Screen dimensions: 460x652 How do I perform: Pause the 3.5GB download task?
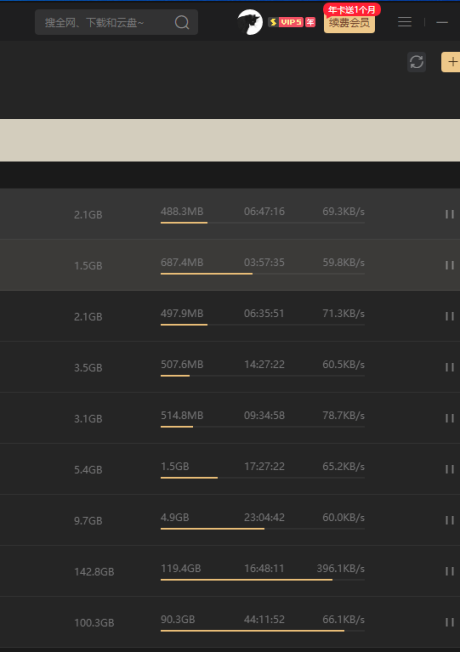click(x=450, y=367)
